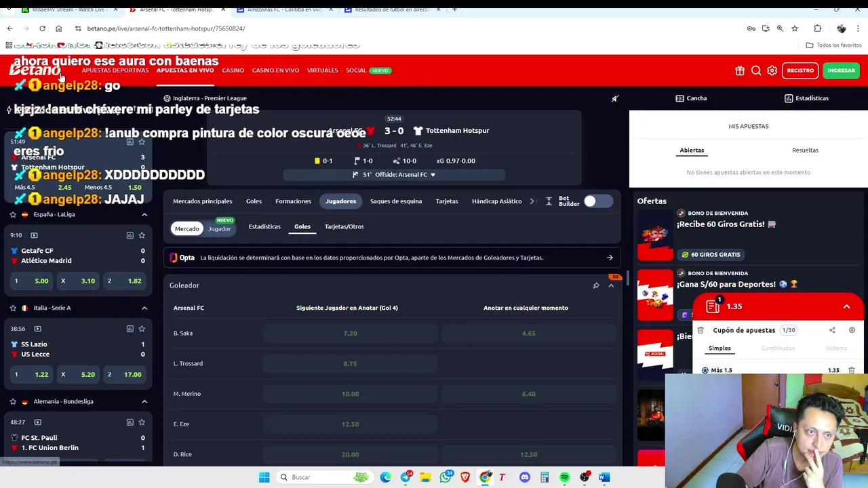Open the 60 Giros Gratis offer thumbnail
Viewport: 868px width, 488px height.
(655, 236)
